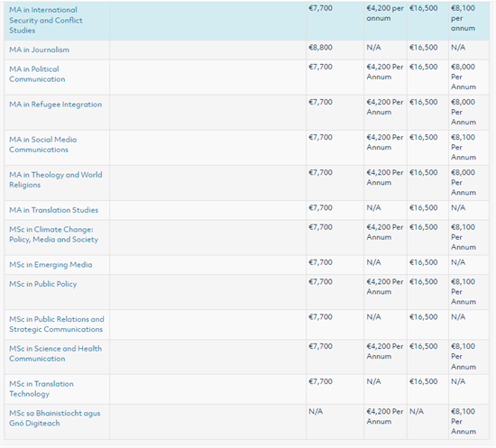Open MA in Theology and World Religions
496x448 pixels.
point(55,179)
